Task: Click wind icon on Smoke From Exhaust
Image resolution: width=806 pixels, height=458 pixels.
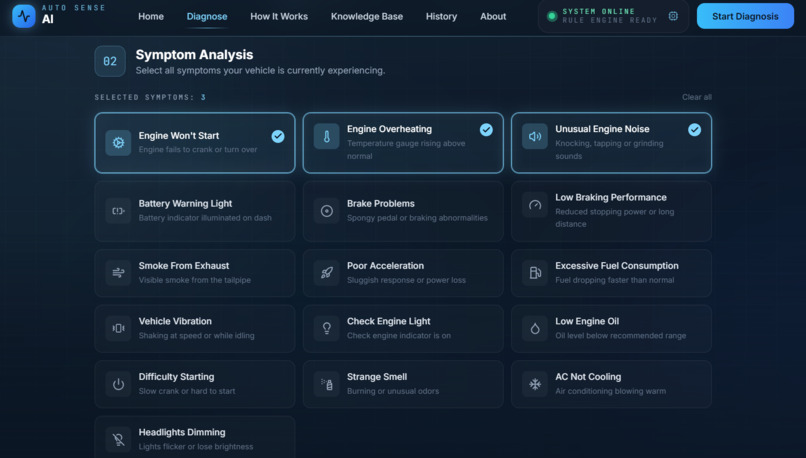Action: coord(118,272)
